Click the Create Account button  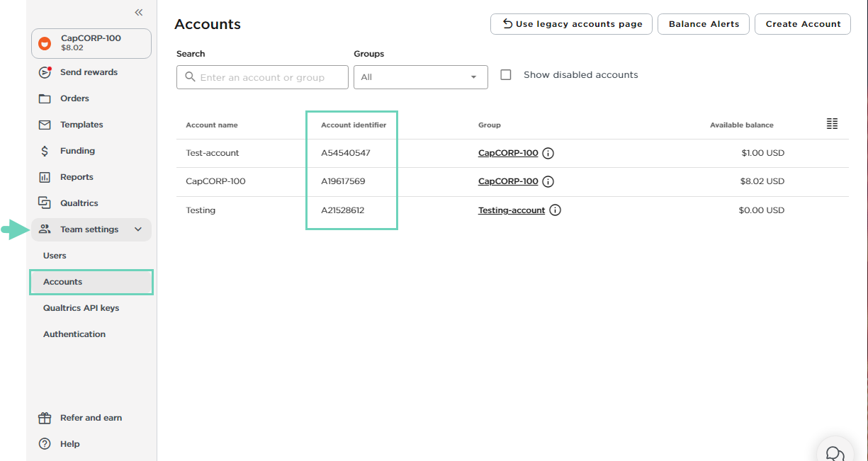tap(802, 23)
